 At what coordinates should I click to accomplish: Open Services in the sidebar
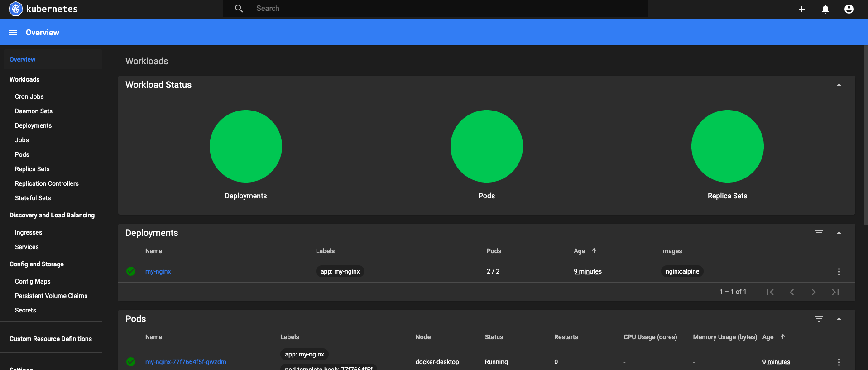point(27,247)
